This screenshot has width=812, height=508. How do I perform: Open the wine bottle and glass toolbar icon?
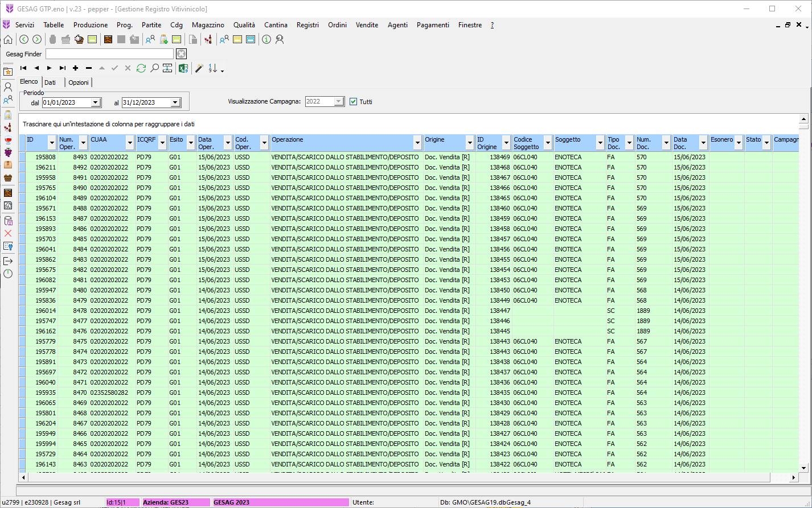coord(208,39)
